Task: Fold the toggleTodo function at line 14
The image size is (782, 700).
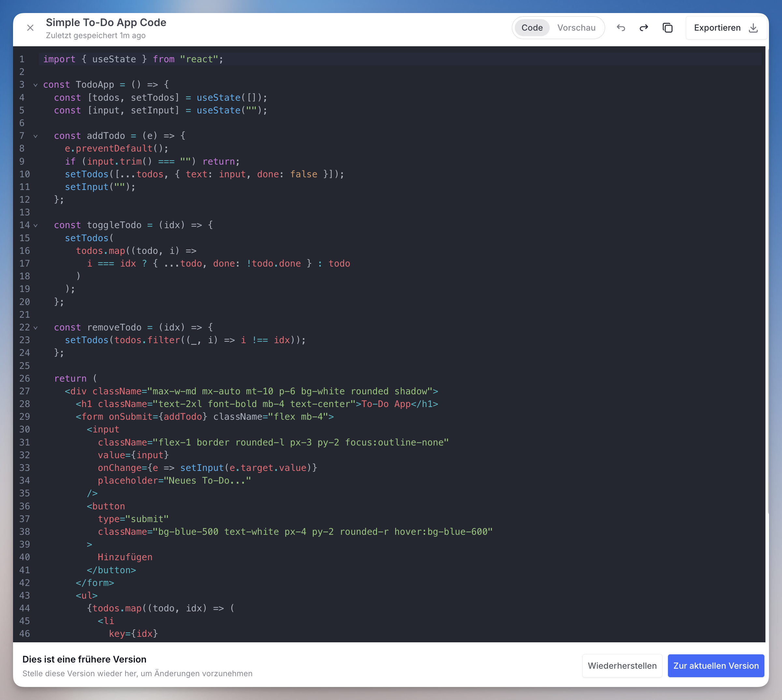Action: coord(36,226)
